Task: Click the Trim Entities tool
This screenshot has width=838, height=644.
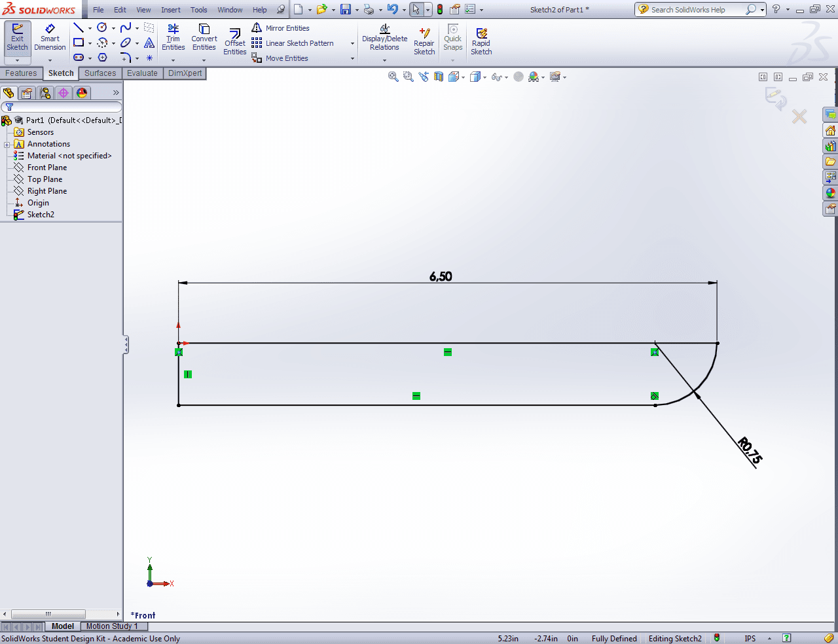Action: [173, 38]
